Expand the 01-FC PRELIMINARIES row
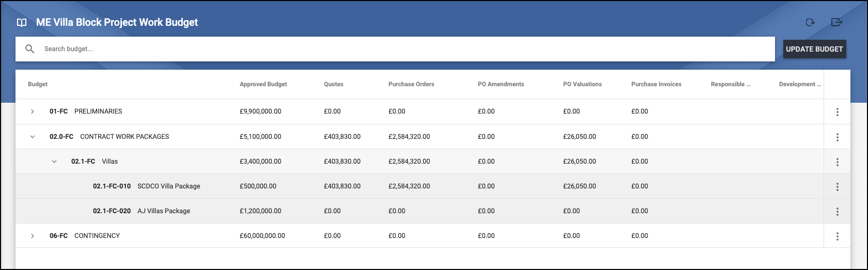Screen dimensions: 868x270 click(x=33, y=112)
